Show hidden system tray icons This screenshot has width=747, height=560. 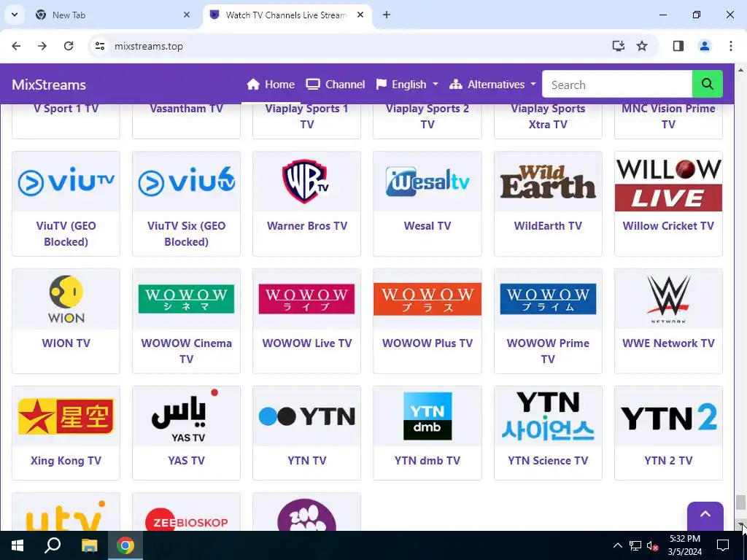[617, 545]
